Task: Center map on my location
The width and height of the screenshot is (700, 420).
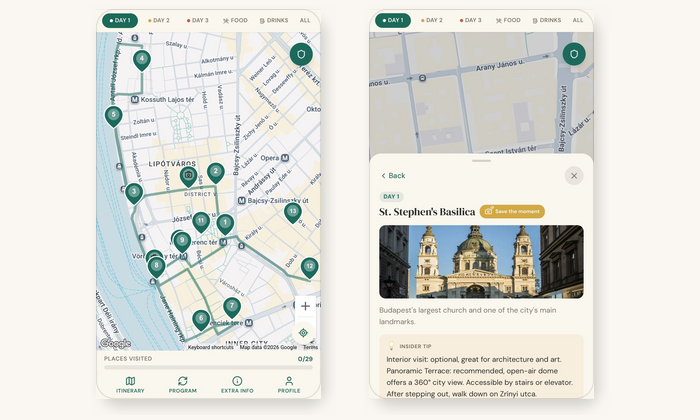Action: [x=304, y=333]
